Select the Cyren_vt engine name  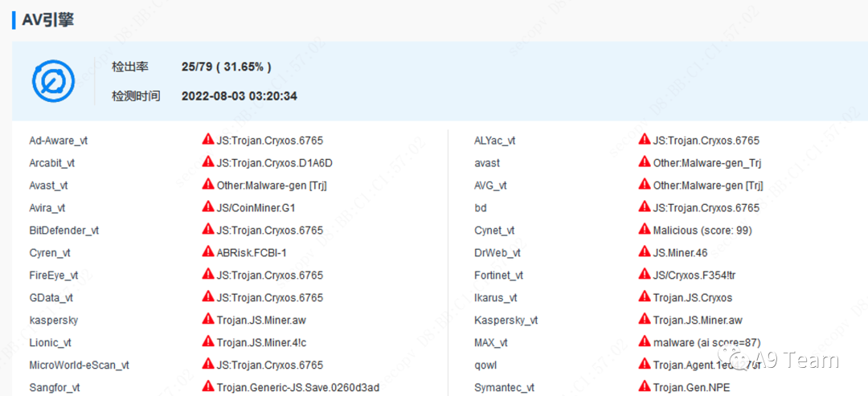pos(50,253)
